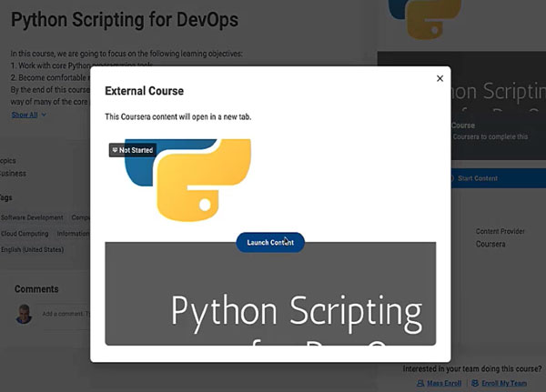Image resolution: width=546 pixels, height=392 pixels.
Task: Click the Coursera content provider name
Action: [490, 244]
